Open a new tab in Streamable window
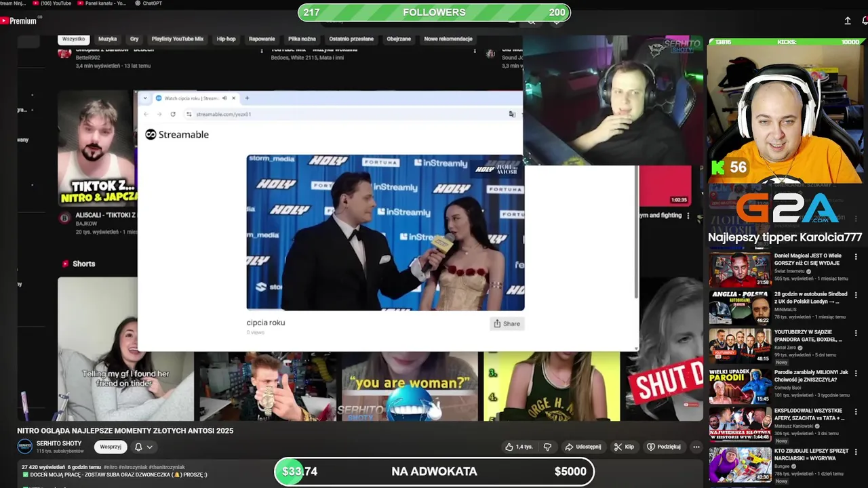The width and height of the screenshot is (868, 488). (247, 98)
